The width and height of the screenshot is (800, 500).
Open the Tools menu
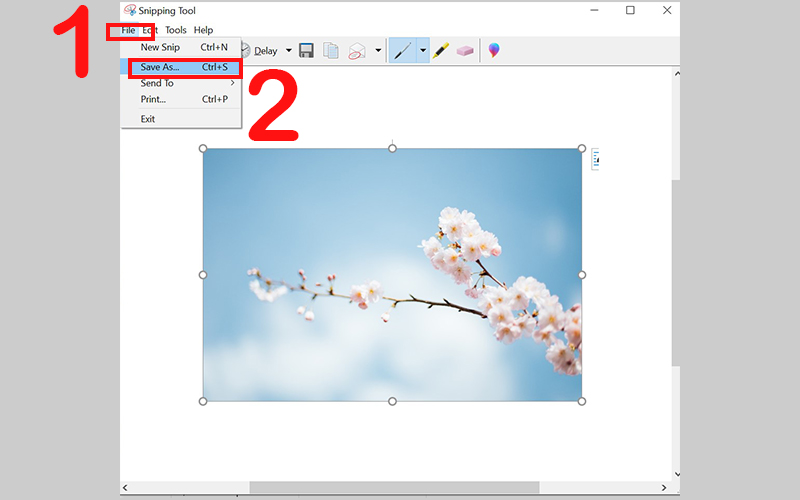176,30
